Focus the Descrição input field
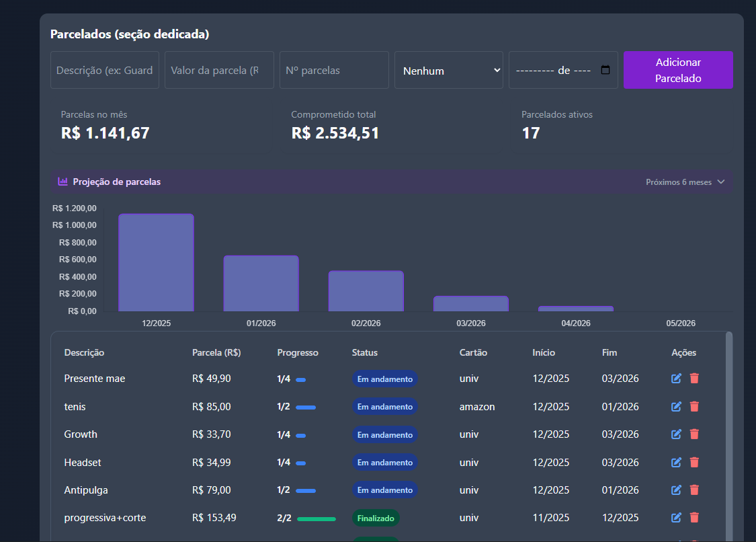The width and height of the screenshot is (756, 542). (105, 70)
